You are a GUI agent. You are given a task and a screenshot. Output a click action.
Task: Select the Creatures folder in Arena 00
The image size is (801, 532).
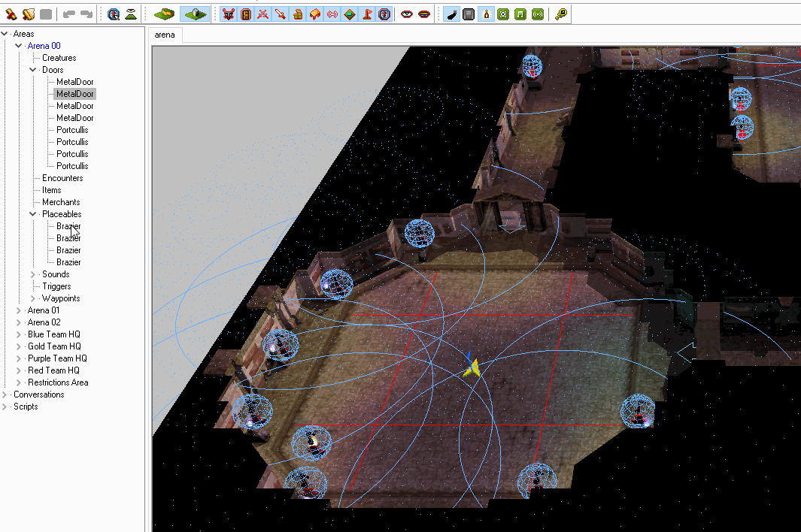coord(59,58)
